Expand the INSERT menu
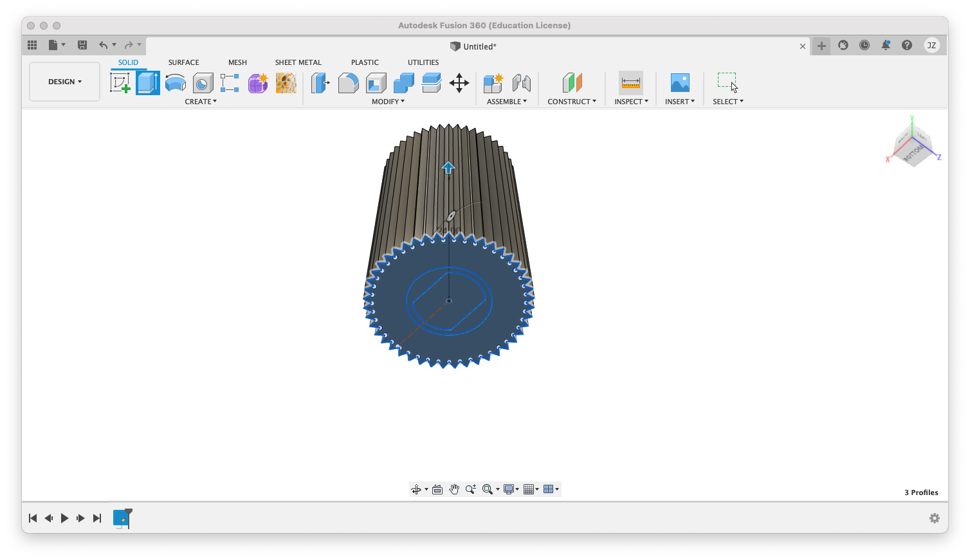The width and height of the screenshot is (970, 560). [680, 102]
